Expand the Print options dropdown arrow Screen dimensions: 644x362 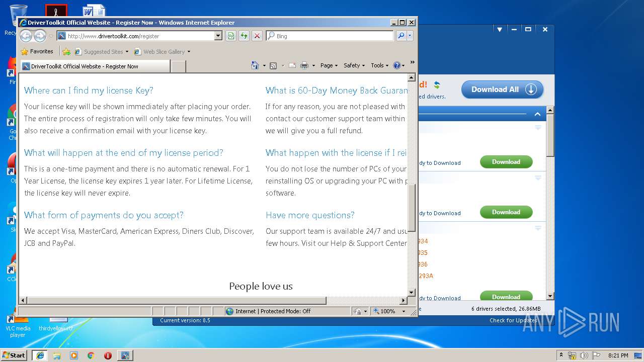pyautogui.click(x=313, y=66)
